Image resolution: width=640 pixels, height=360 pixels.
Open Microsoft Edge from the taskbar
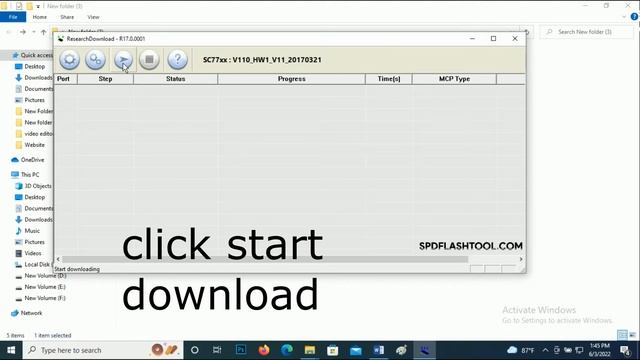point(287,350)
